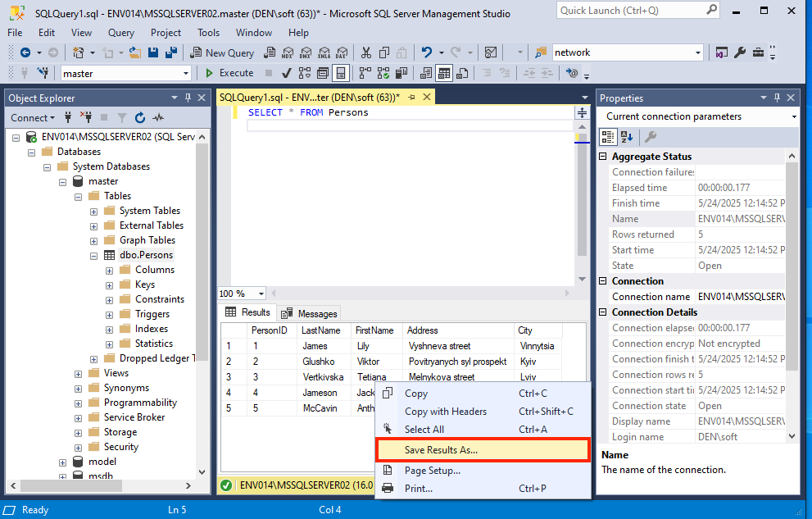Switch to Results to Text mode
The height and width of the screenshot is (519, 812).
(426, 73)
